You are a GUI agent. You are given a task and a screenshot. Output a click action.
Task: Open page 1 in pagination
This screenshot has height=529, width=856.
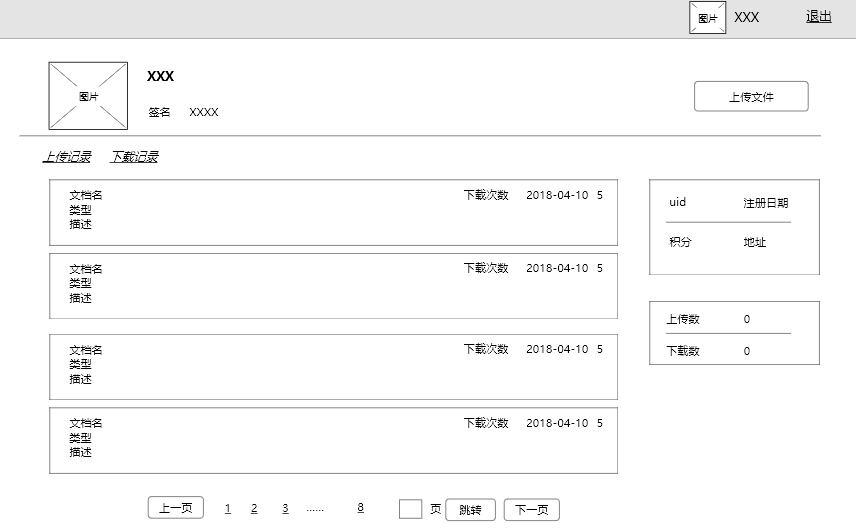pos(228,509)
